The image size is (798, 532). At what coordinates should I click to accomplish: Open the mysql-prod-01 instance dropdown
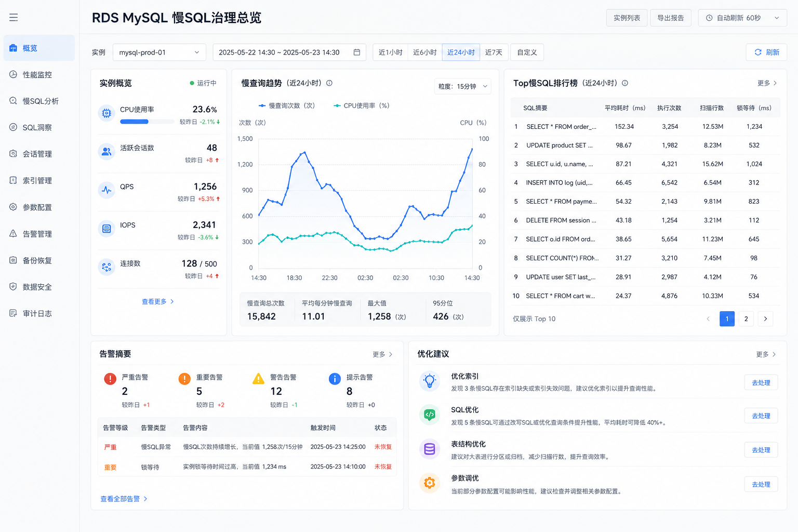pyautogui.click(x=159, y=52)
